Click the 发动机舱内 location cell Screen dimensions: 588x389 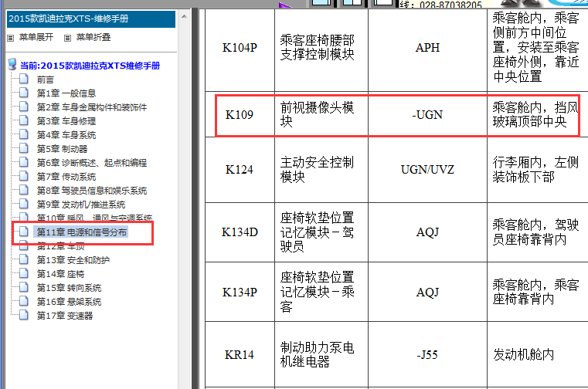(x=537, y=354)
